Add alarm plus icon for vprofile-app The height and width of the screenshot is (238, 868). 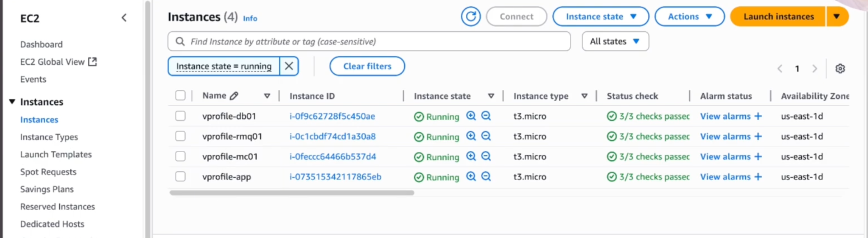click(758, 177)
